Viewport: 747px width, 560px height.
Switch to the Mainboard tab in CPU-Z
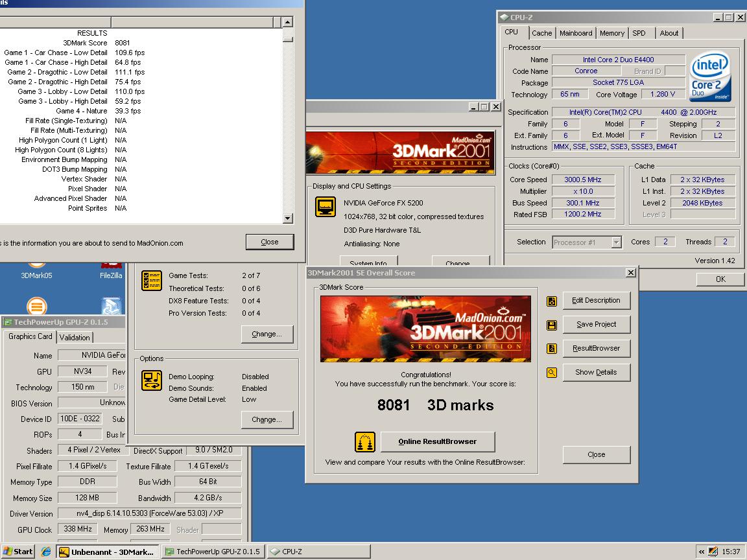576,33
